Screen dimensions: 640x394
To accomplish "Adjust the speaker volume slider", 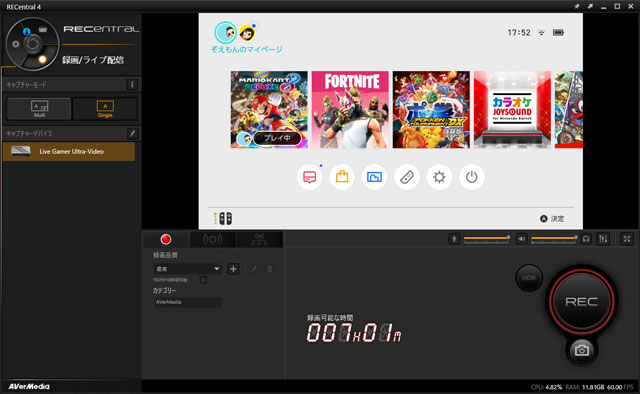I will [554, 239].
